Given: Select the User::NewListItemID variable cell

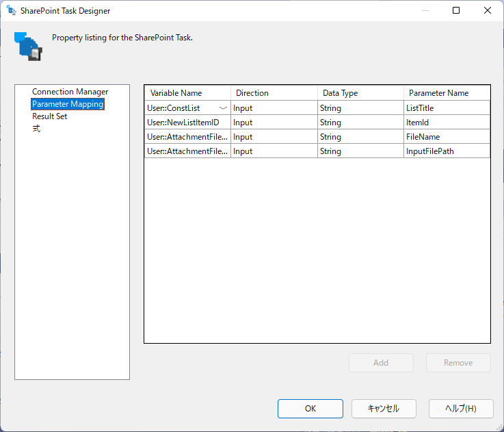Looking at the screenshot, I should pyautogui.click(x=187, y=123).
